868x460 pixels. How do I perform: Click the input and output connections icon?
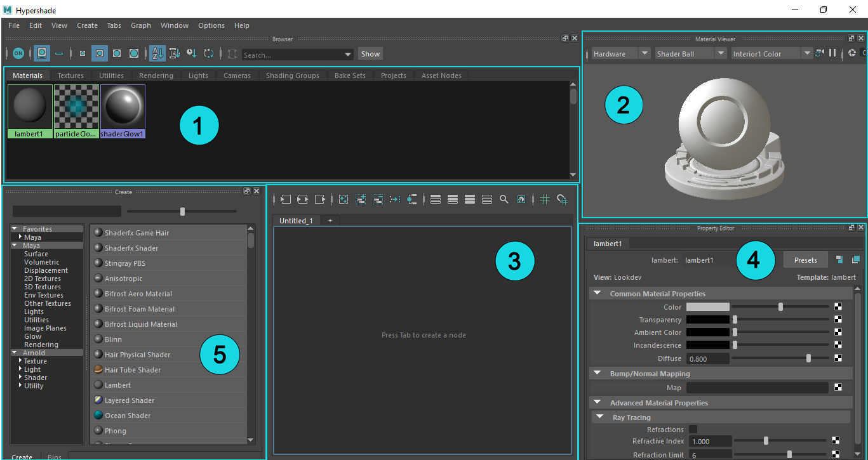click(x=302, y=199)
